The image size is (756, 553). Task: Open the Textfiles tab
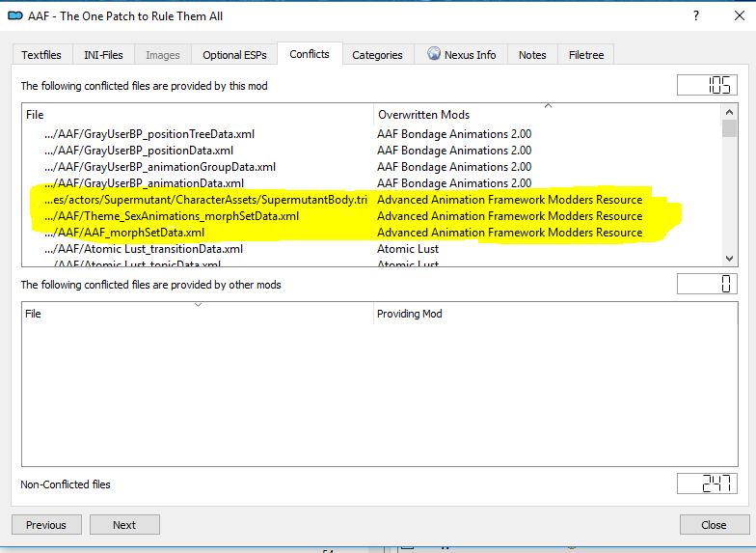pyautogui.click(x=42, y=55)
